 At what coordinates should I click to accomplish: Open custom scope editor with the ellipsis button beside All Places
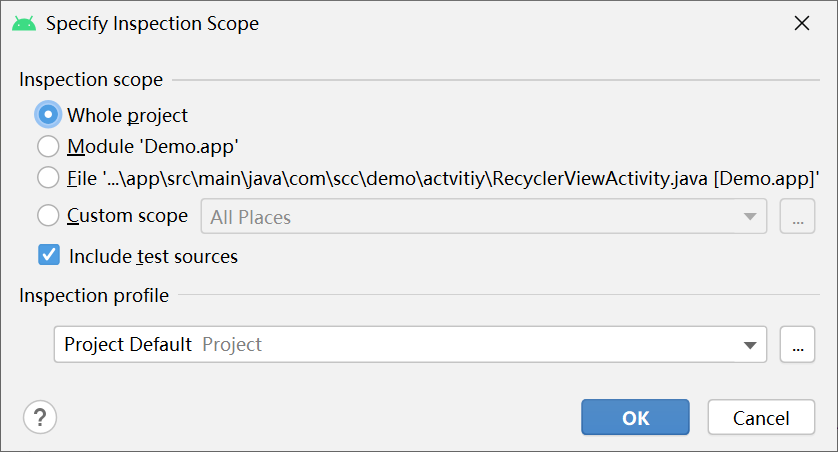click(x=797, y=216)
